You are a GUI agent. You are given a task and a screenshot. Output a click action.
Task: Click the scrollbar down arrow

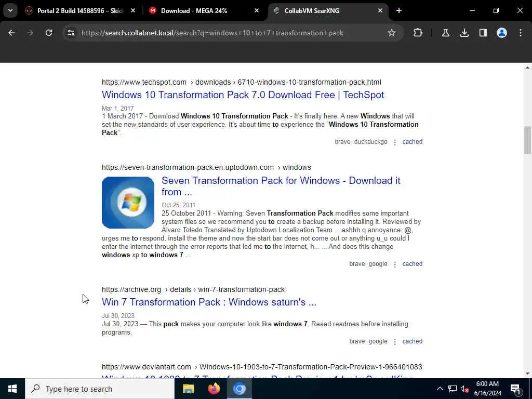527,374
